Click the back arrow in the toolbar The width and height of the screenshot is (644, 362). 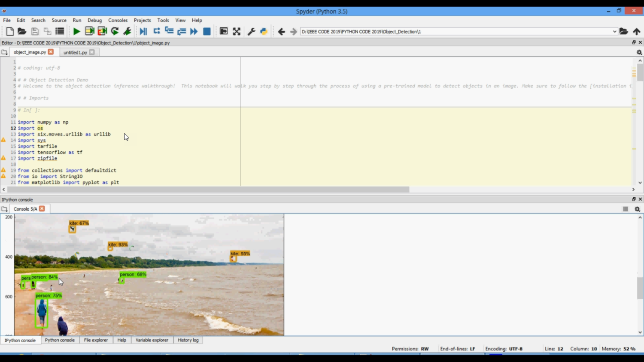pyautogui.click(x=281, y=31)
